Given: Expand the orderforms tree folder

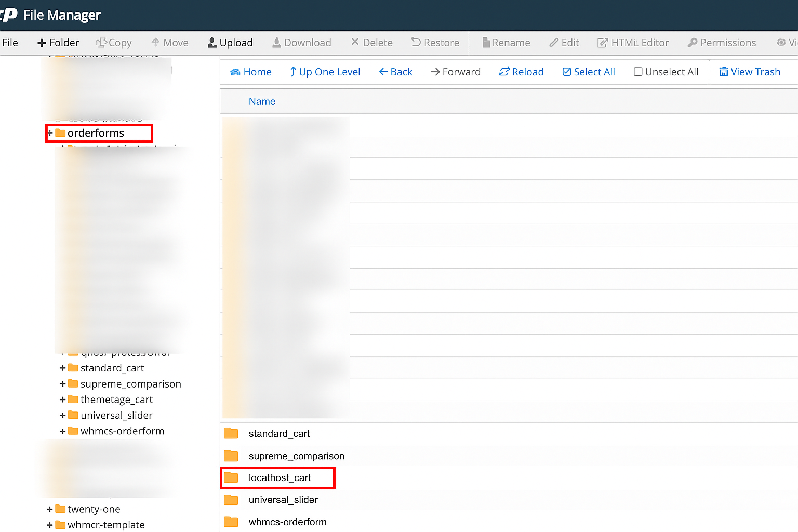Looking at the screenshot, I should pos(50,133).
